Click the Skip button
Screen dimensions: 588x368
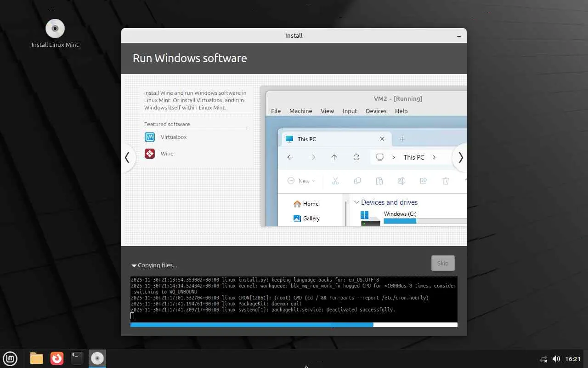[443, 263]
